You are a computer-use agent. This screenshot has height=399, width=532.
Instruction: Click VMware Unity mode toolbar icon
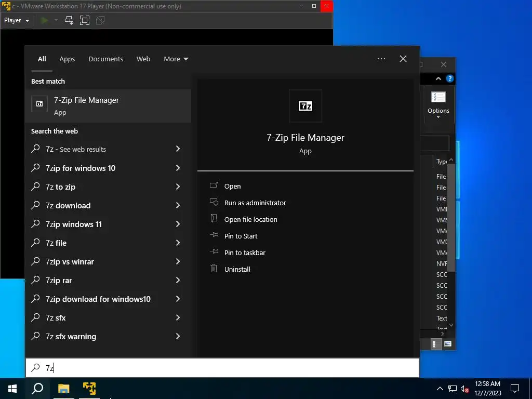point(100,20)
